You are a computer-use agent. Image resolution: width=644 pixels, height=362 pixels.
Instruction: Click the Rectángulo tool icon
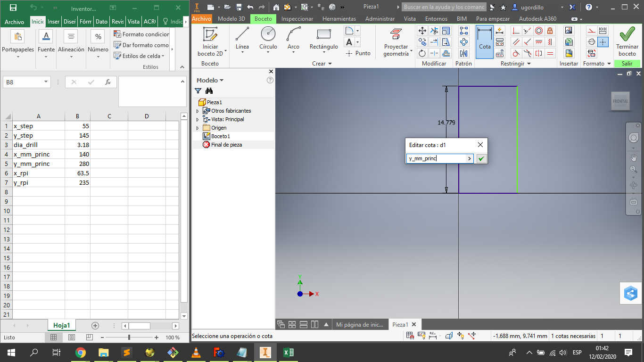pyautogui.click(x=323, y=34)
